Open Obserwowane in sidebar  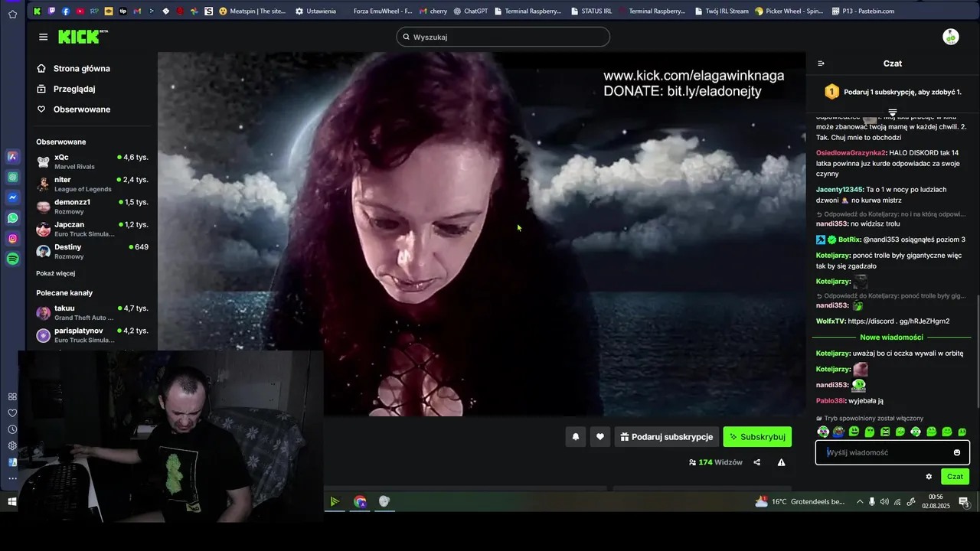tap(73, 109)
